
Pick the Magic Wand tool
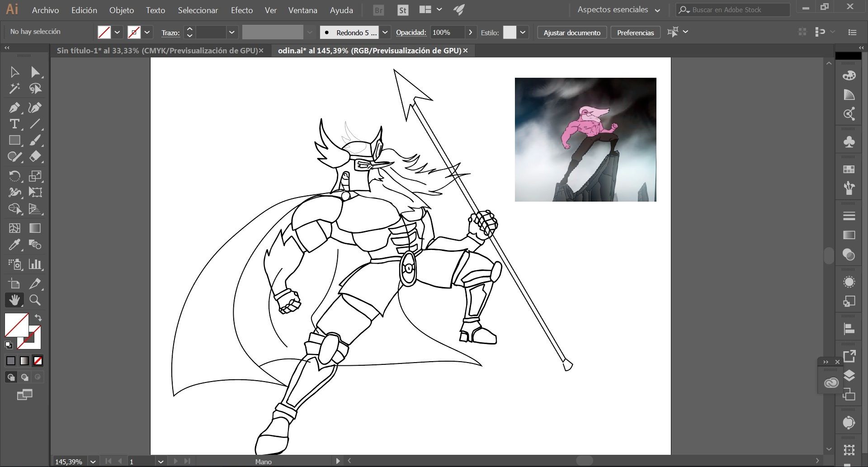(14, 89)
